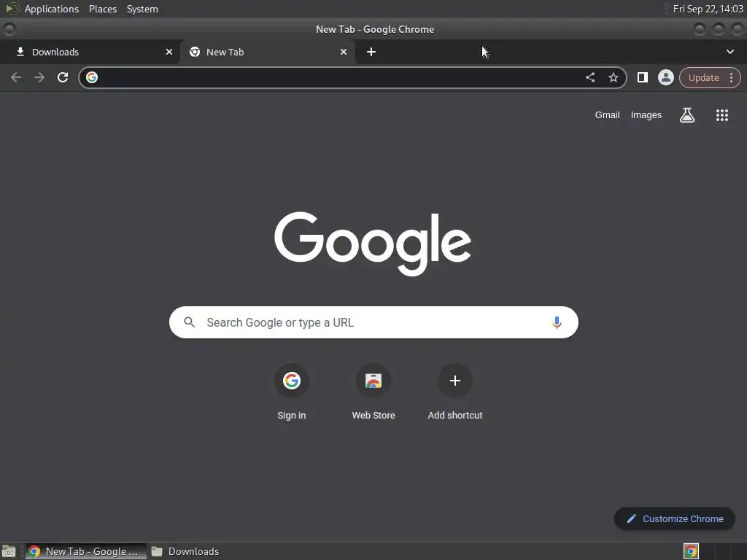The height and width of the screenshot is (560, 747).
Task: Add shortcut with plus tile
Action: 455,392
